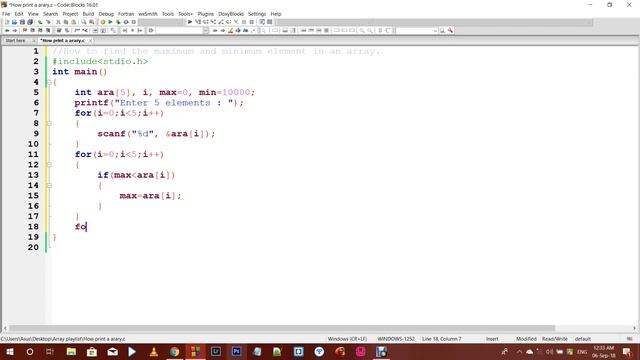Open Photoshop from the taskbar
This screenshot has height=360, width=640.
[236, 351]
